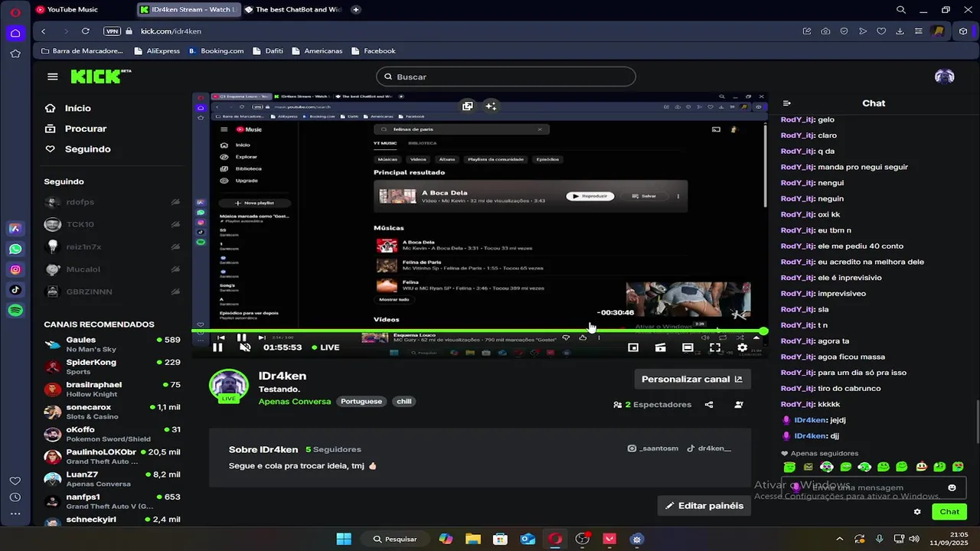Open Facebook bookmark
This screenshot has height=551, width=980.
click(373, 51)
